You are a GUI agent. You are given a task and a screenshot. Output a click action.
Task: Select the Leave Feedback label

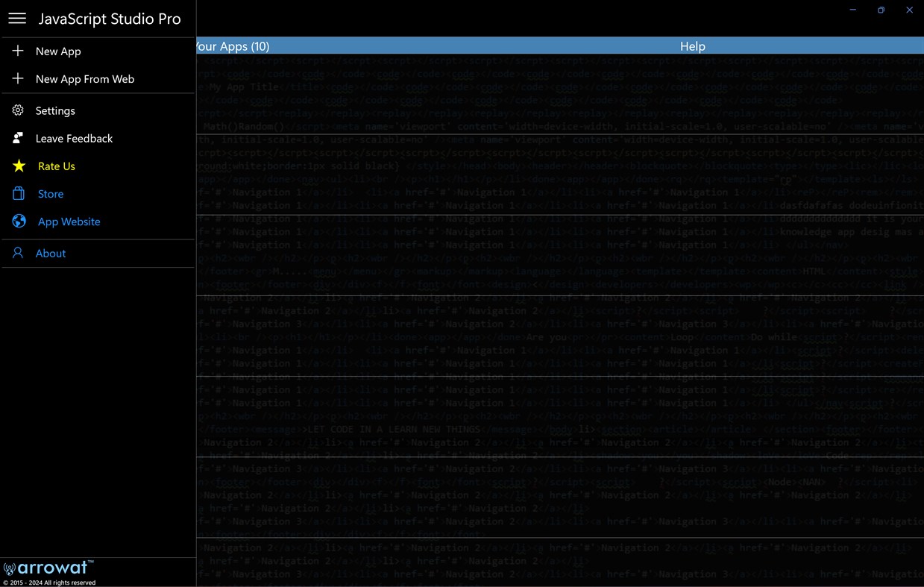(74, 139)
